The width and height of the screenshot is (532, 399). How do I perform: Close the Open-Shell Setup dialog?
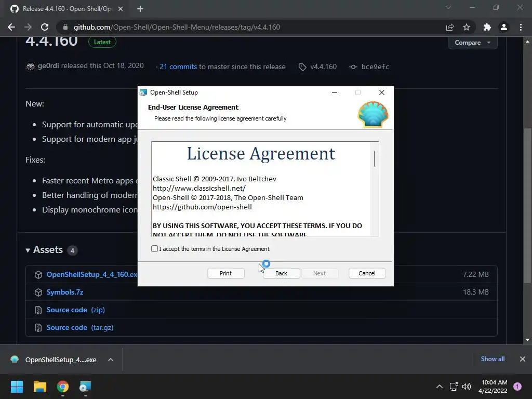tap(382, 92)
